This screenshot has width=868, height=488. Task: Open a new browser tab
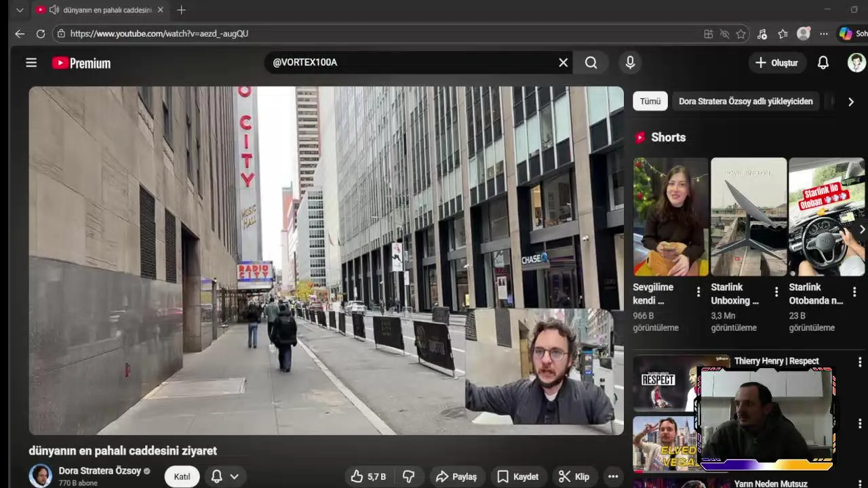click(x=181, y=10)
